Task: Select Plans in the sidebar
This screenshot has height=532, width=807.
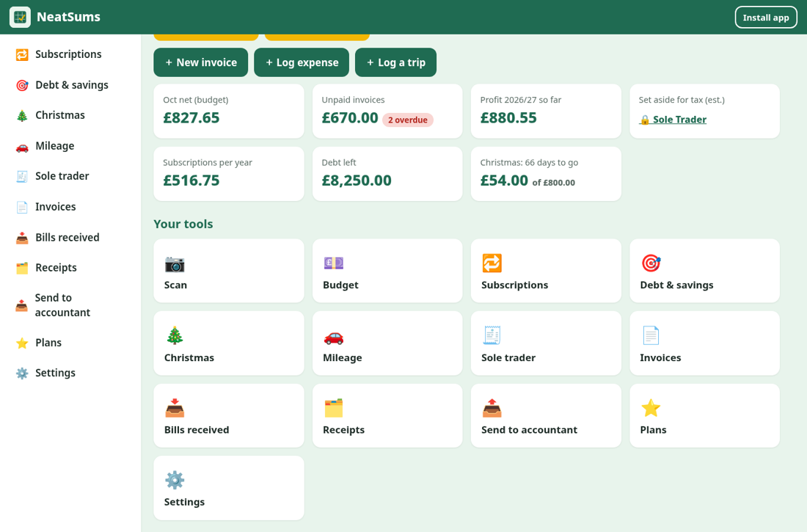Action: pos(70,343)
